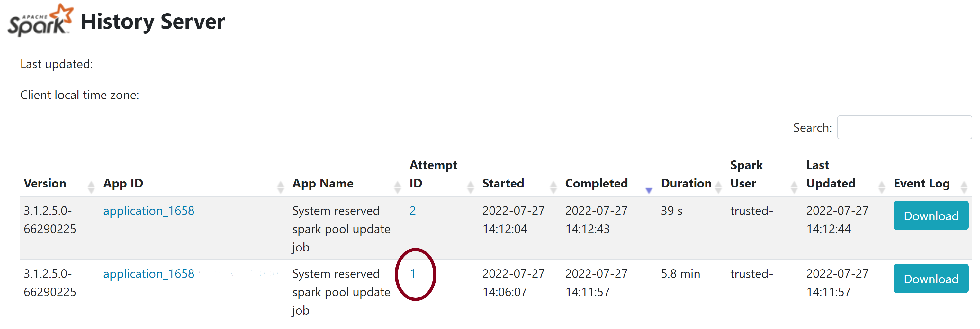The image size is (980, 329).
Task: Expand sorting options on Event Log column arrows
Action: [x=963, y=187]
